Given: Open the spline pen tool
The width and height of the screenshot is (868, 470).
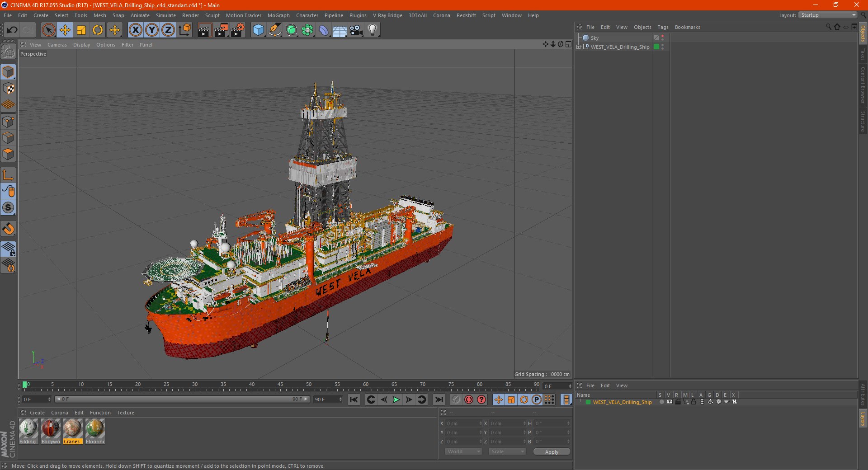Looking at the screenshot, I should click(275, 30).
